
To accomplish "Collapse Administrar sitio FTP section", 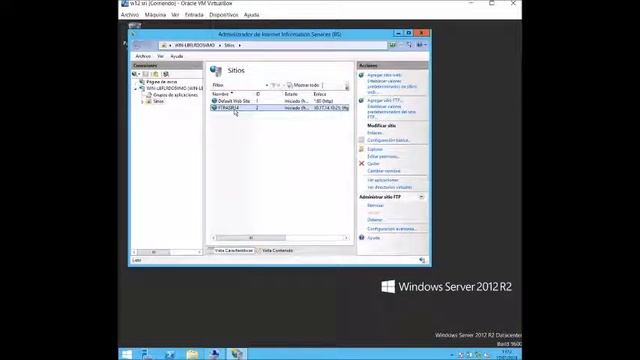I will (x=421, y=197).
